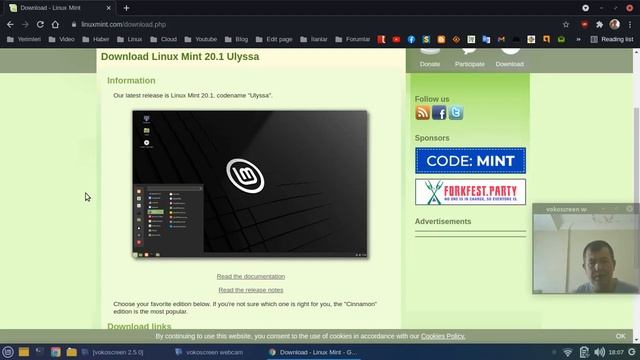Open the Linux Mint start menu
This screenshot has width=640, height=360.
[x=8, y=352]
